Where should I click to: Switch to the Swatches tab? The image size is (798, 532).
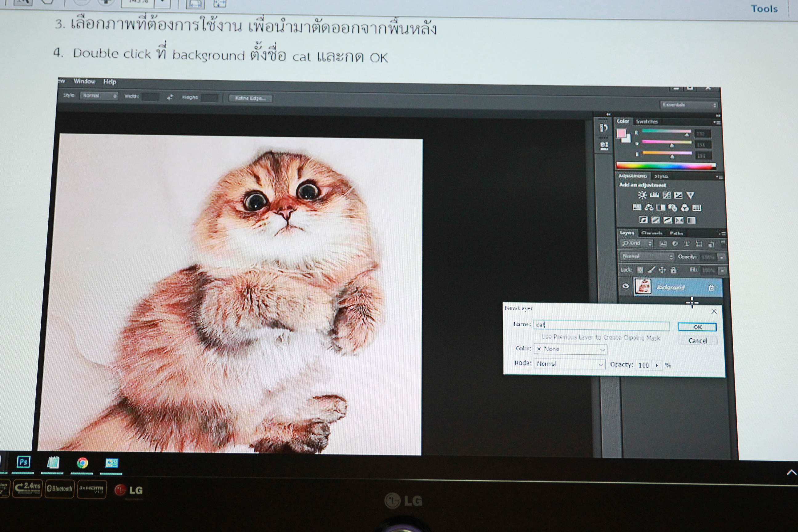tap(647, 122)
